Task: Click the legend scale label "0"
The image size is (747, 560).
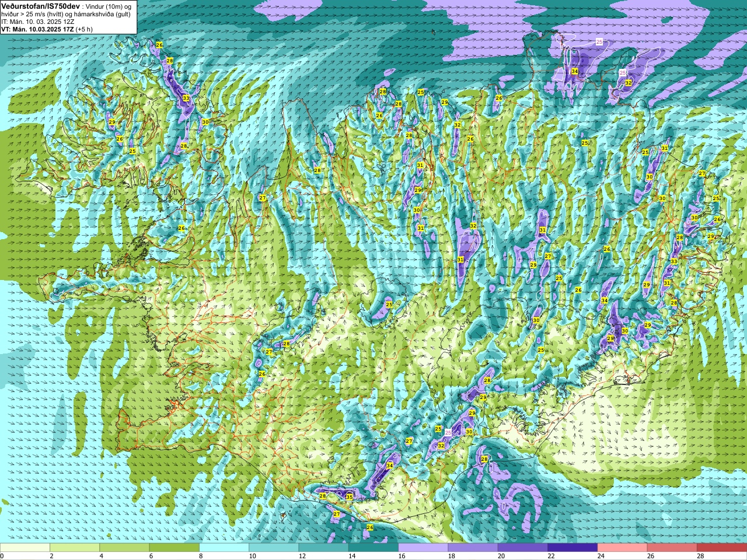Action: [x=2, y=556]
